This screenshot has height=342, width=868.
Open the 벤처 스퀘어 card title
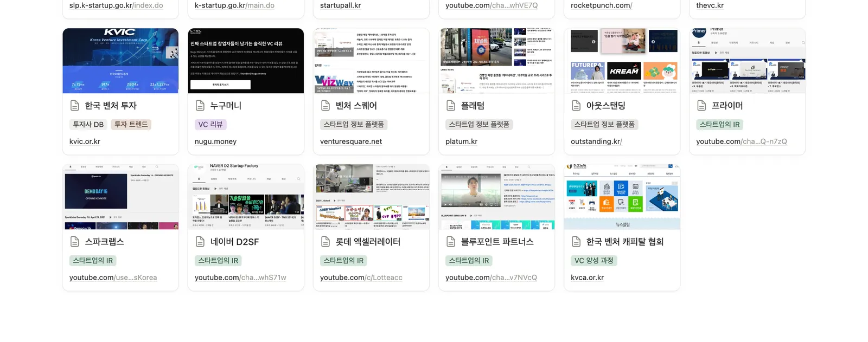pyautogui.click(x=356, y=106)
